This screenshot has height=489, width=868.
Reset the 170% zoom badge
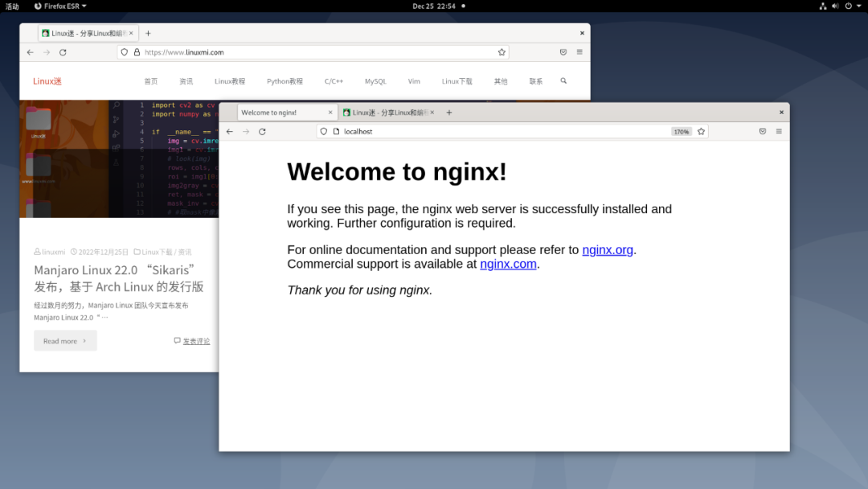coord(681,132)
